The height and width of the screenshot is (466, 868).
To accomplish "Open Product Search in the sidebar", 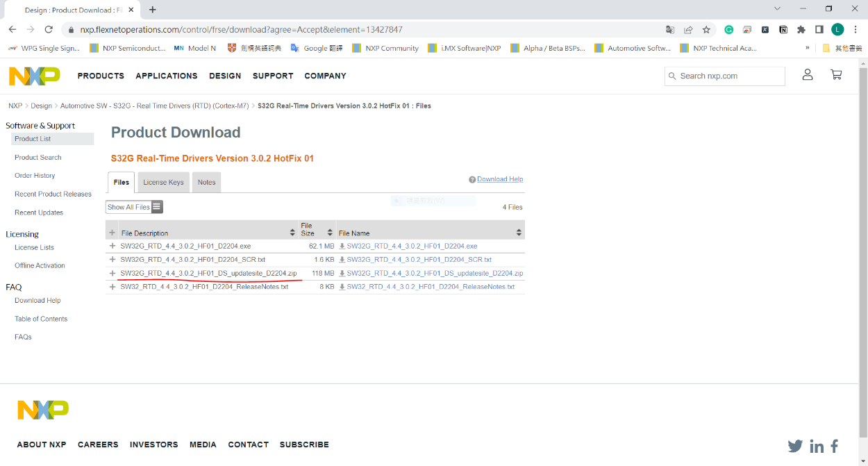I will [x=38, y=158].
